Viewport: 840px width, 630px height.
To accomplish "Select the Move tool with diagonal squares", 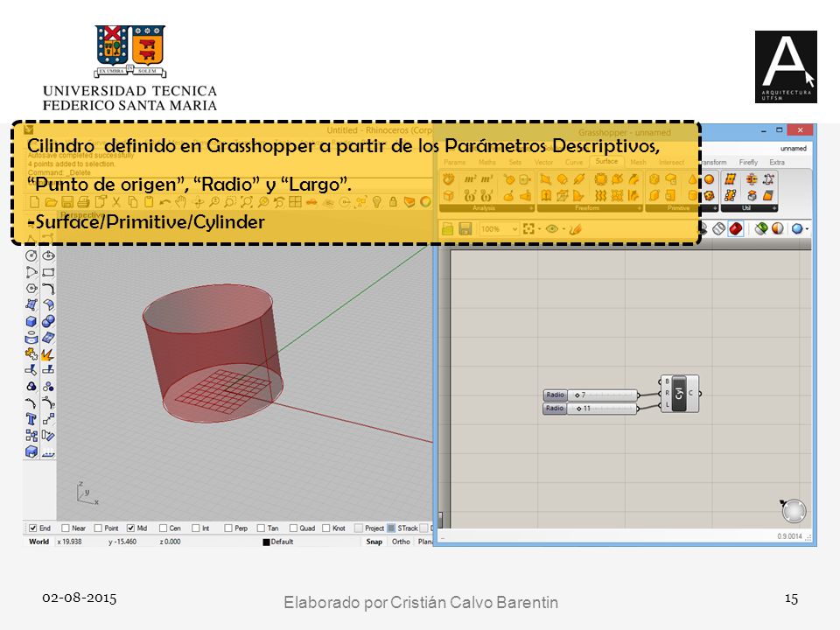I will (48, 419).
